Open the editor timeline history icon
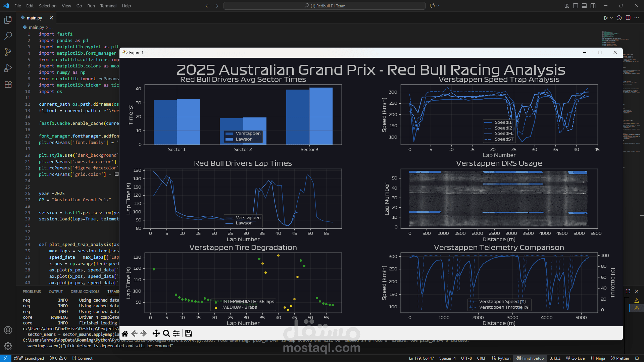 pyautogui.click(x=619, y=18)
